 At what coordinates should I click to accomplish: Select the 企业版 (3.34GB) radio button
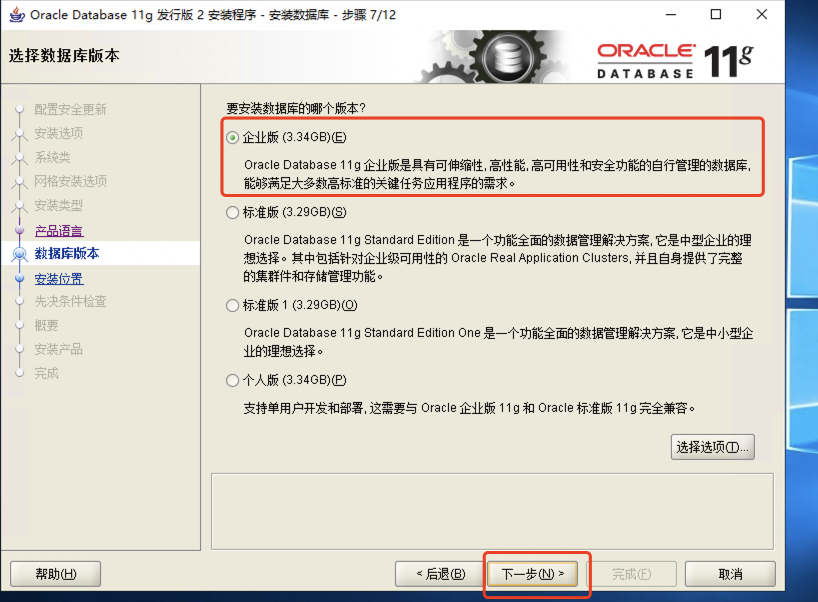(233, 137)
